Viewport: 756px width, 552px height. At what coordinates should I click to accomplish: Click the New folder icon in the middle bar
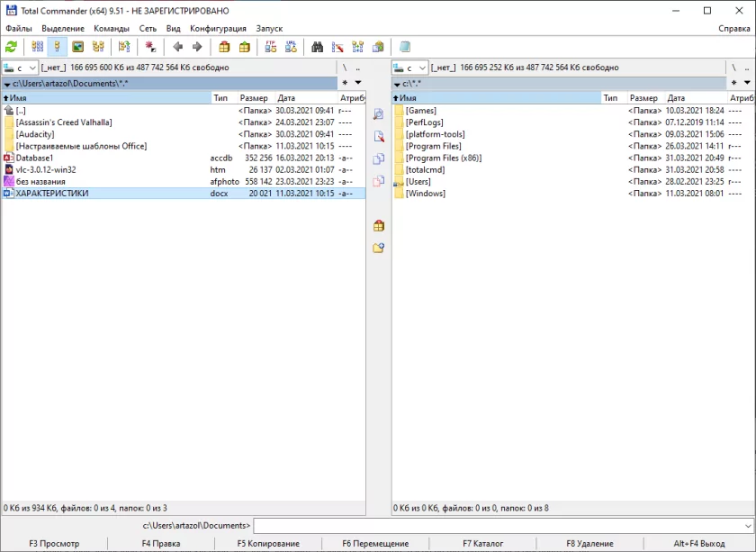pyautogui.click(x=379, y=248)
